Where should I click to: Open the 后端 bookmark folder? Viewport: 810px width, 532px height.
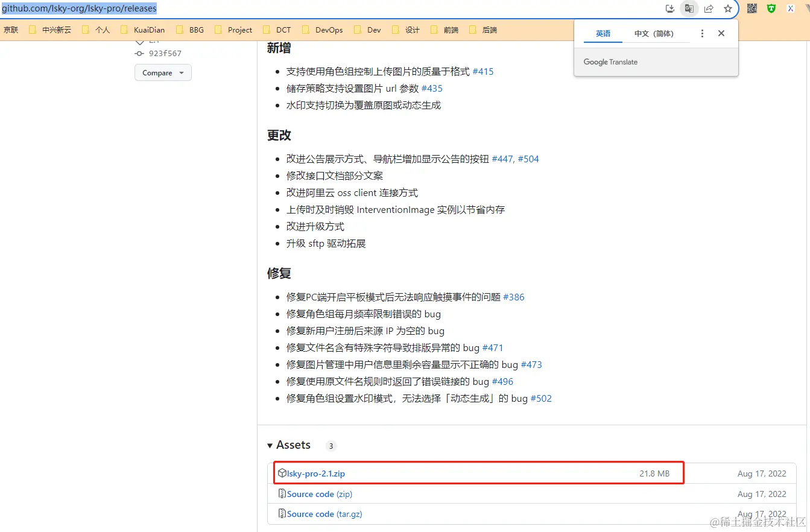point(483,30)
